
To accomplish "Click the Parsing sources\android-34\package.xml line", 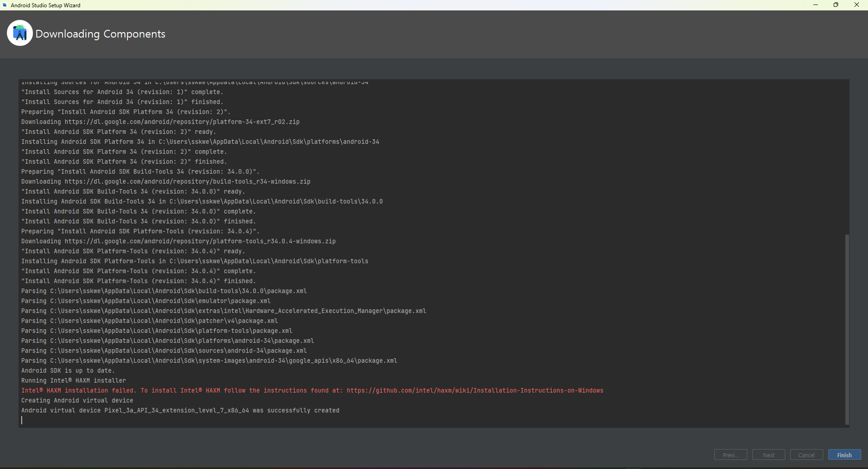I will coord(164,351).
